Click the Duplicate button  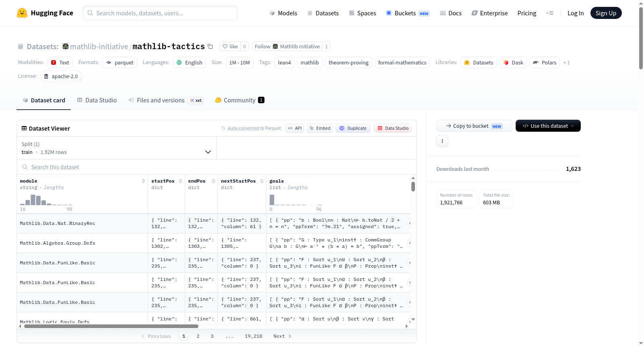click(353, 128)
